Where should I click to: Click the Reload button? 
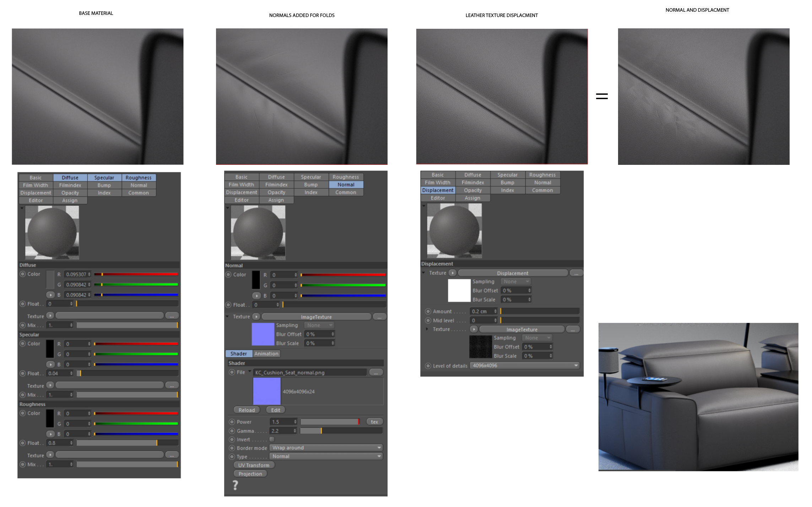pos(247,410)
